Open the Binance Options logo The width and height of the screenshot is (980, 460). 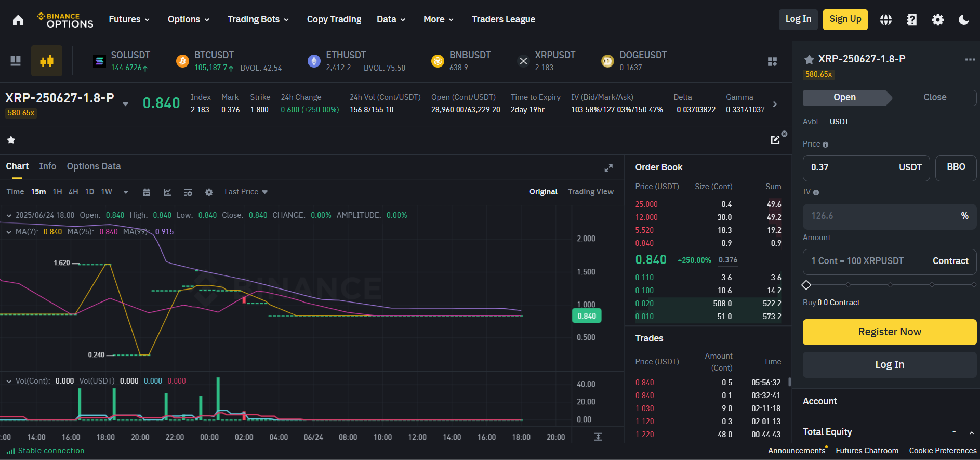tap(65, 20)
